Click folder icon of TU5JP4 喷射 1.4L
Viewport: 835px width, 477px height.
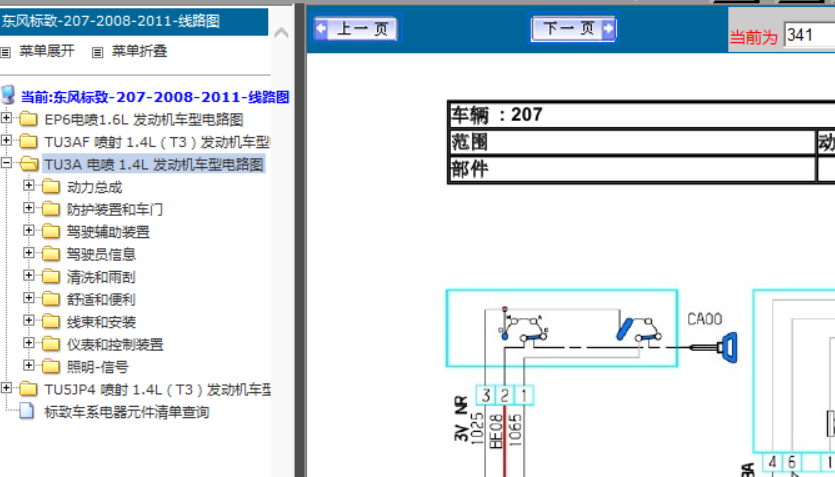[28, 389]
